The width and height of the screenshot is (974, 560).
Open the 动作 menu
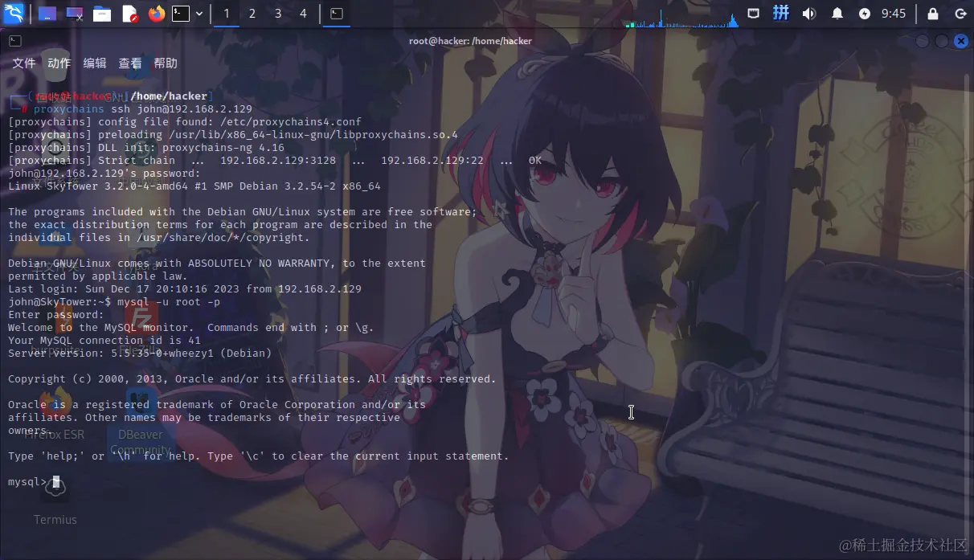pyautogui.click(x=59, y=63)
